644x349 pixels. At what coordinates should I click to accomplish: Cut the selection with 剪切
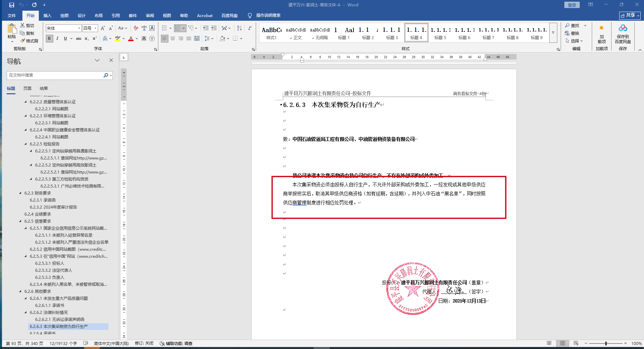(27, 25)
